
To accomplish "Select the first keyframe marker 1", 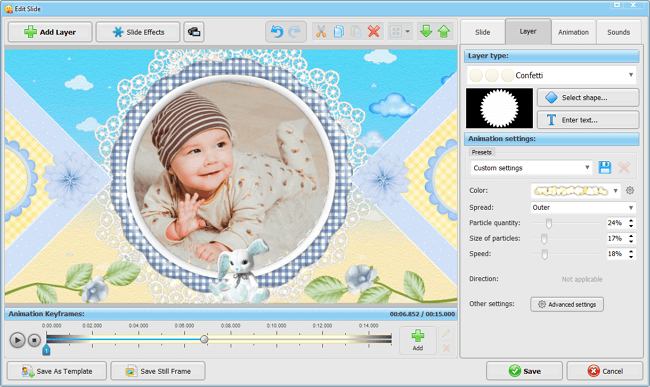I will pyautogui.click(x=46, y=351).
